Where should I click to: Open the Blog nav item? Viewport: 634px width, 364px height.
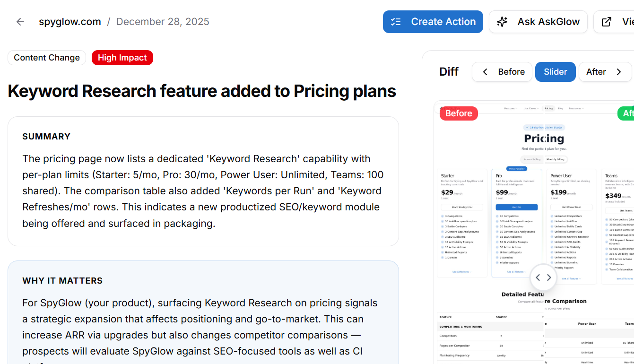pos(560,108)
